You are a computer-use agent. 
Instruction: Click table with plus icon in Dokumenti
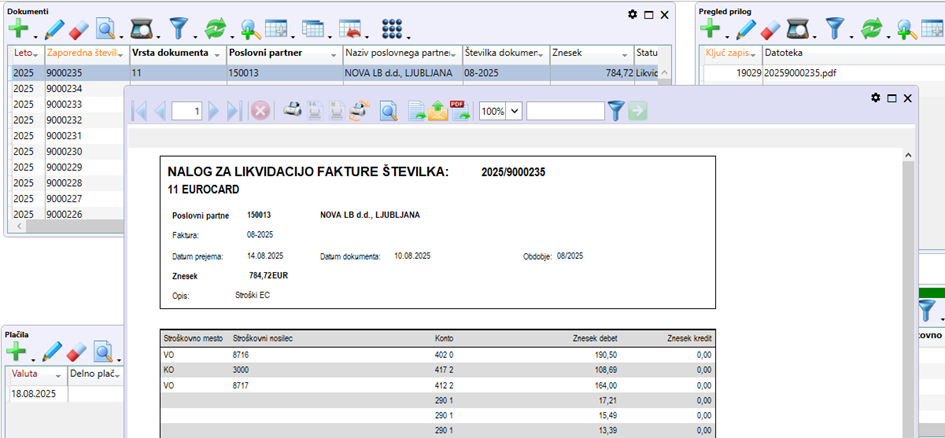(x=277, y=28)
